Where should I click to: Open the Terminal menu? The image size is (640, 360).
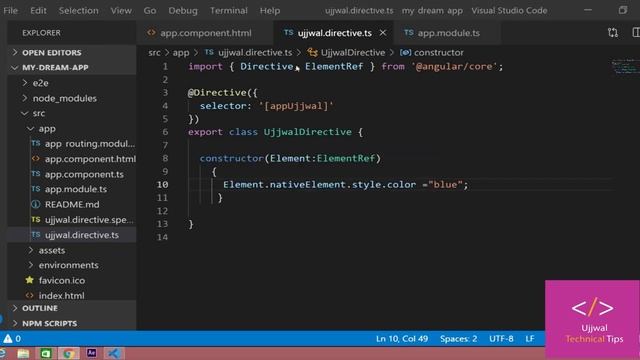pyautogui.click(x=229, y=11)
